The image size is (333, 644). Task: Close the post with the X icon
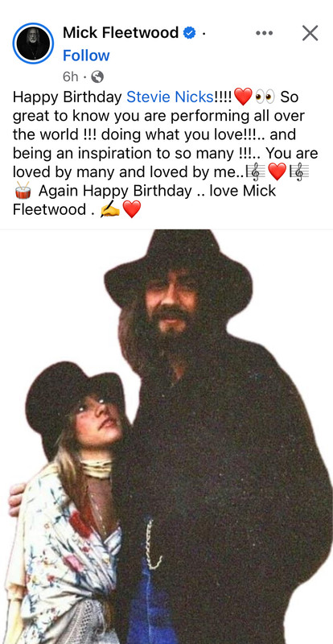(x=310, y=33)
